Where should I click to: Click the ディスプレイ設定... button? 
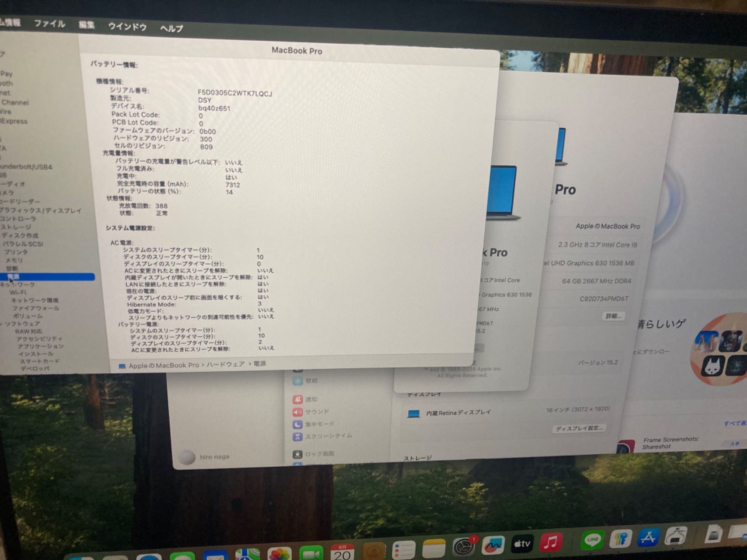tap(579, 429)
